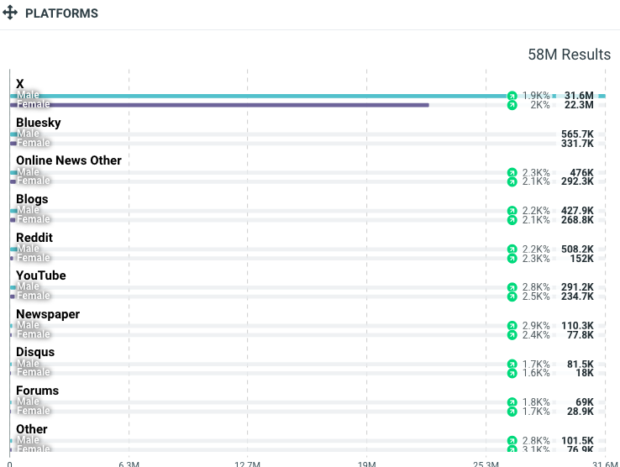
Task: Click the Blogs Male trend arrow icon
Action: coord(512,211)
